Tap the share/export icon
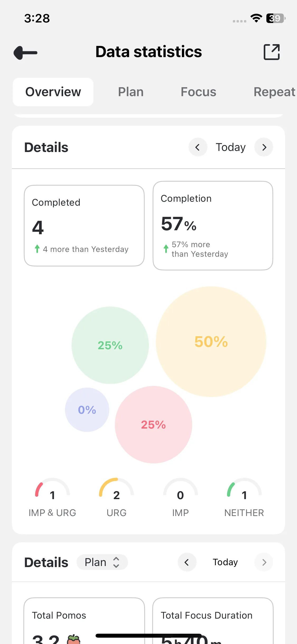The height and width of the screenshot is (644, 297). click(272, 52)
